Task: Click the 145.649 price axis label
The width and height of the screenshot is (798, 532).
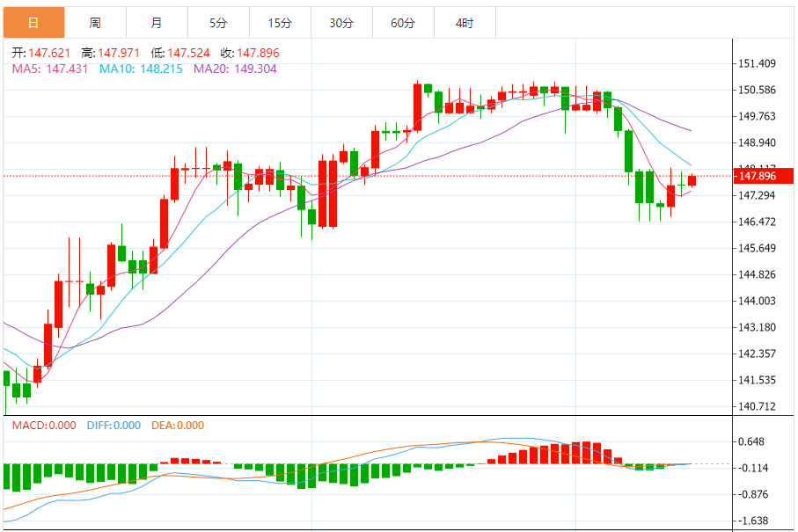Action: tap(757, 248)
